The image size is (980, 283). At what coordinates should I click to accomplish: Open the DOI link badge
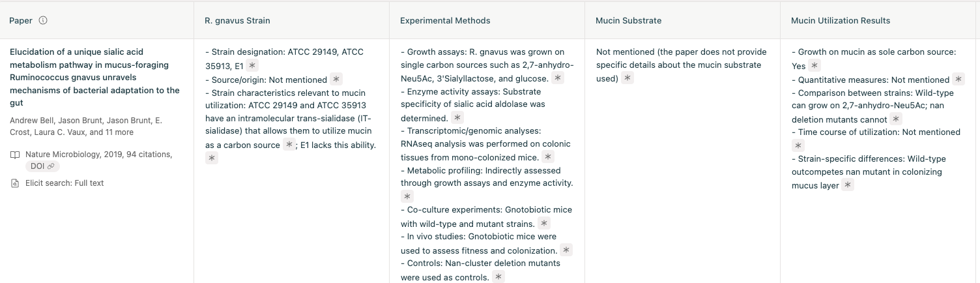click(42, 167)
